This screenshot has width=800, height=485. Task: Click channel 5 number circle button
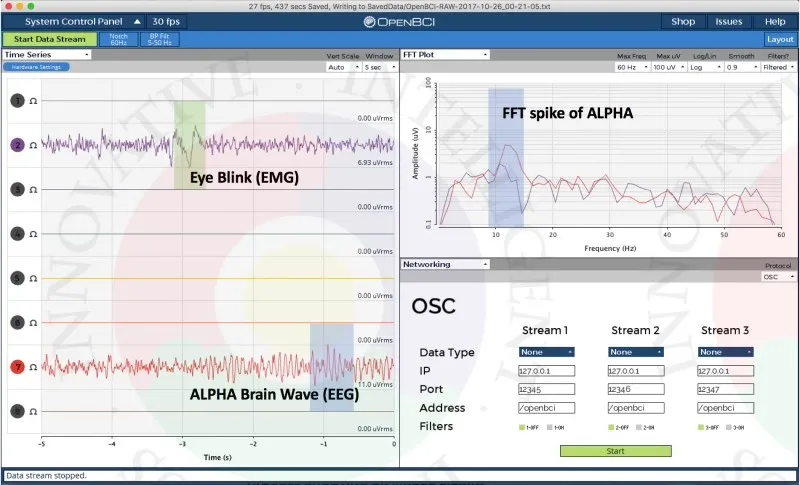17,278
